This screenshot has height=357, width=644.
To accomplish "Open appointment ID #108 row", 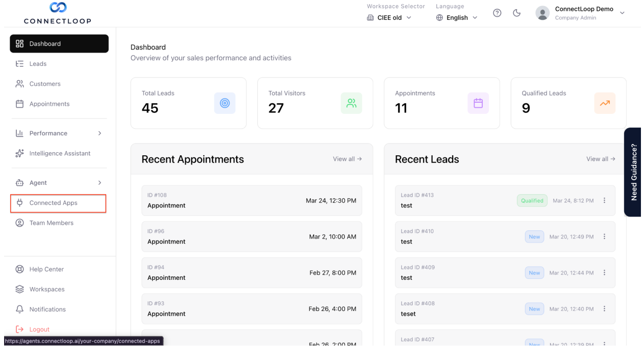I will pyautogui.click(x=252, y=201).
